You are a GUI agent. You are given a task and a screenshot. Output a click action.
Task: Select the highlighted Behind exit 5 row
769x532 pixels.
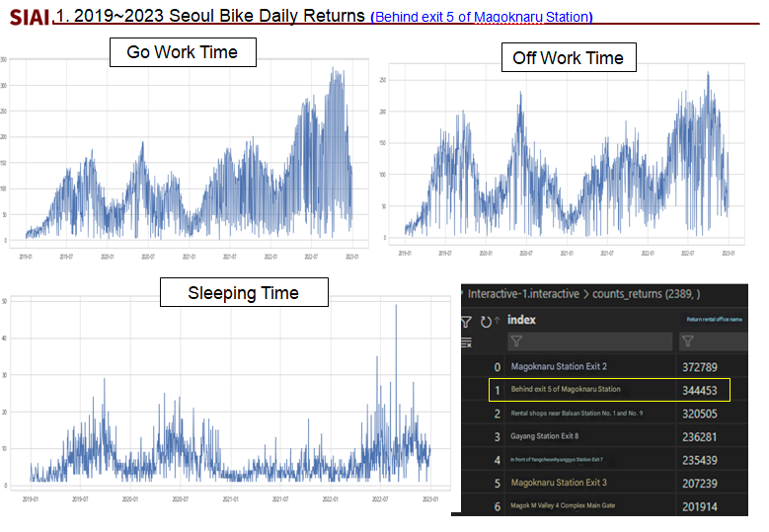coord(609,390)
